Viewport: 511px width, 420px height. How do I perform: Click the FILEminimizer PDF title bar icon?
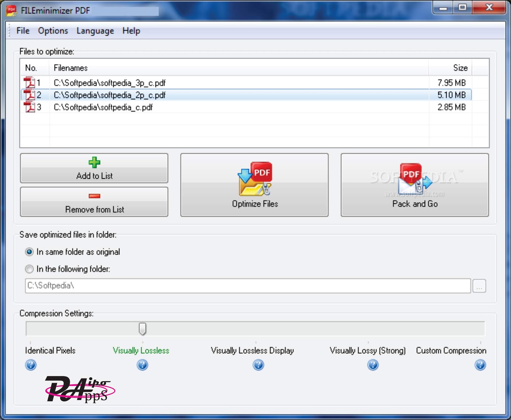pyautogui.click(x=11, y=11)
